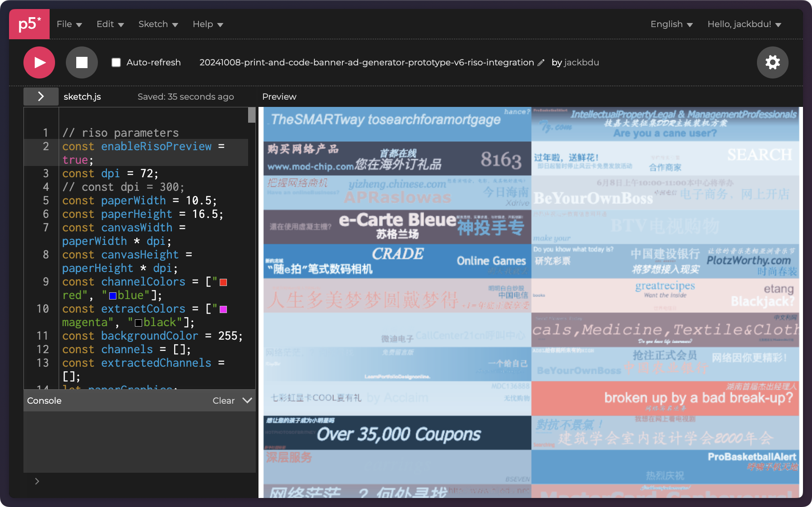Open the File menu
812x507 pixels.
(x=69, y=24)
